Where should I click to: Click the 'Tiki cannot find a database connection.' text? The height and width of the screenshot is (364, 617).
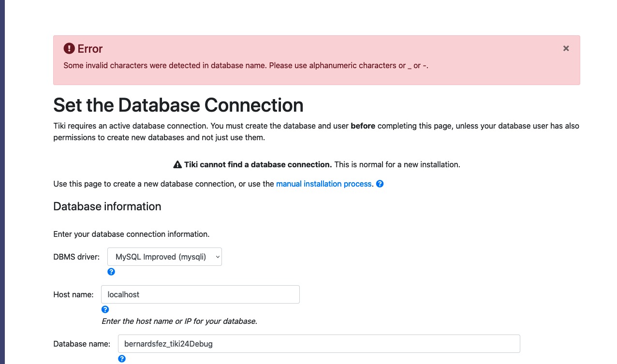(258, 164)
